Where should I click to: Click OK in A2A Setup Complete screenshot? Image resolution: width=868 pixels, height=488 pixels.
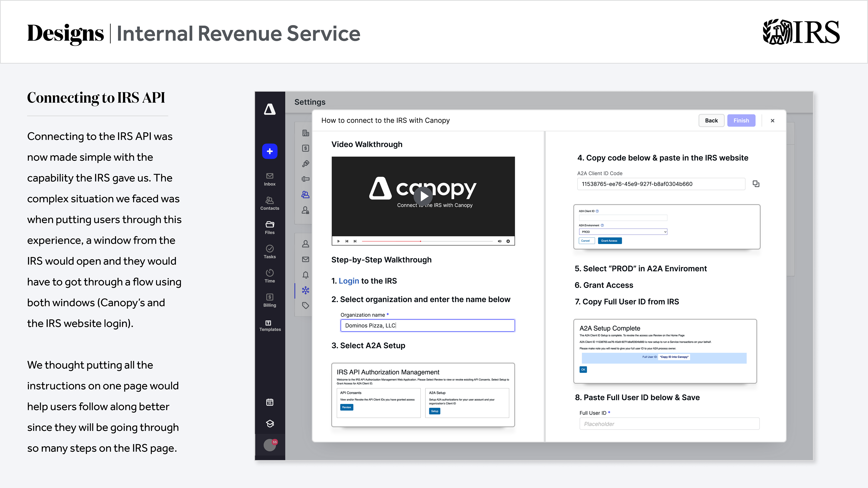coord(583,369)
